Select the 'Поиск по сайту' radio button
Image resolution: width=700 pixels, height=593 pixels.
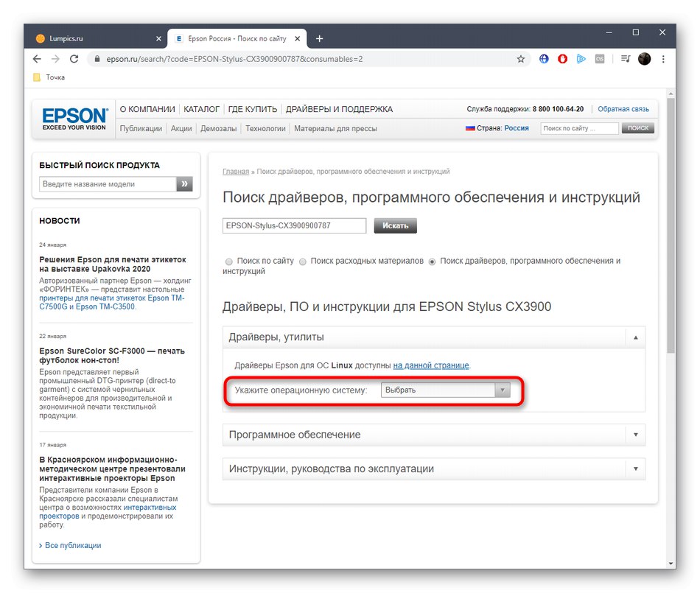(228, 262)
